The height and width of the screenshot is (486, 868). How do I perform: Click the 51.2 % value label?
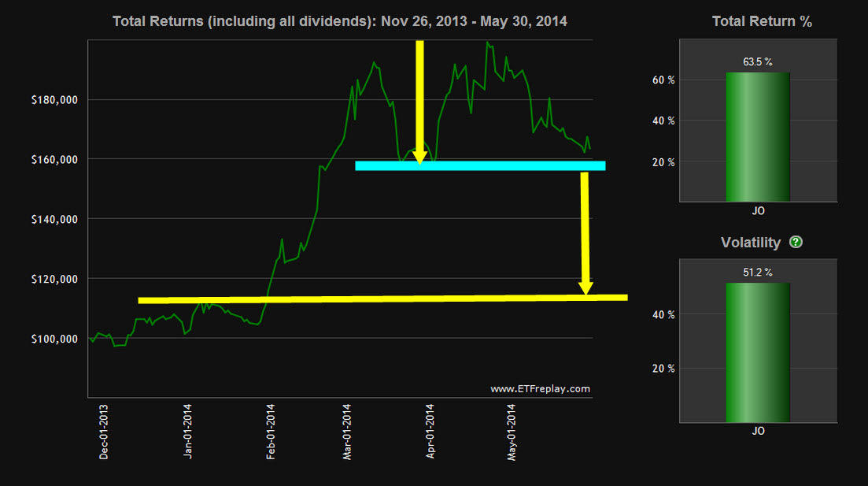757,273
